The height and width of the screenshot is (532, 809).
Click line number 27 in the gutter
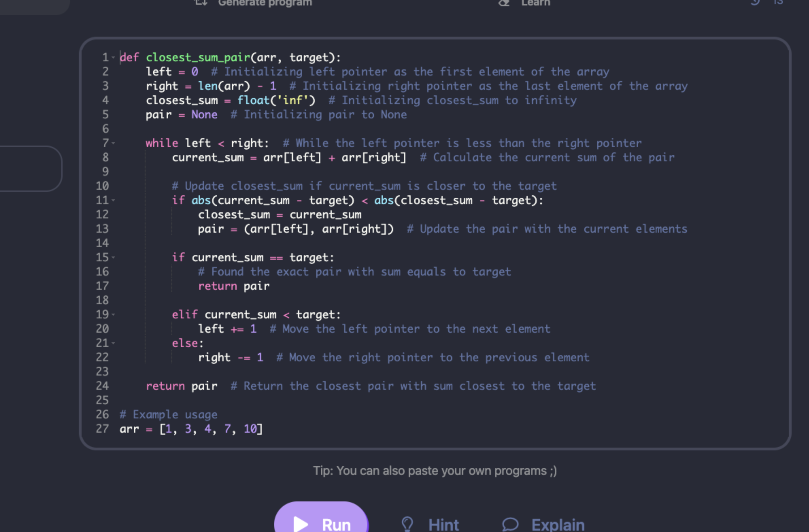coord(102,429)
